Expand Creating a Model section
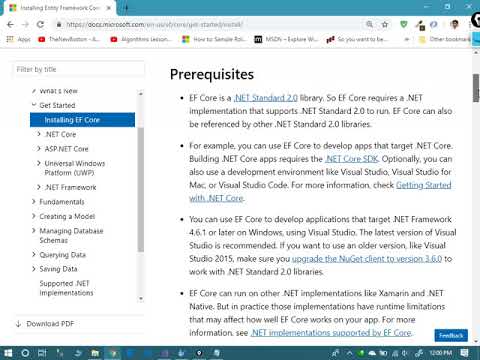 [x=34, y=216]
